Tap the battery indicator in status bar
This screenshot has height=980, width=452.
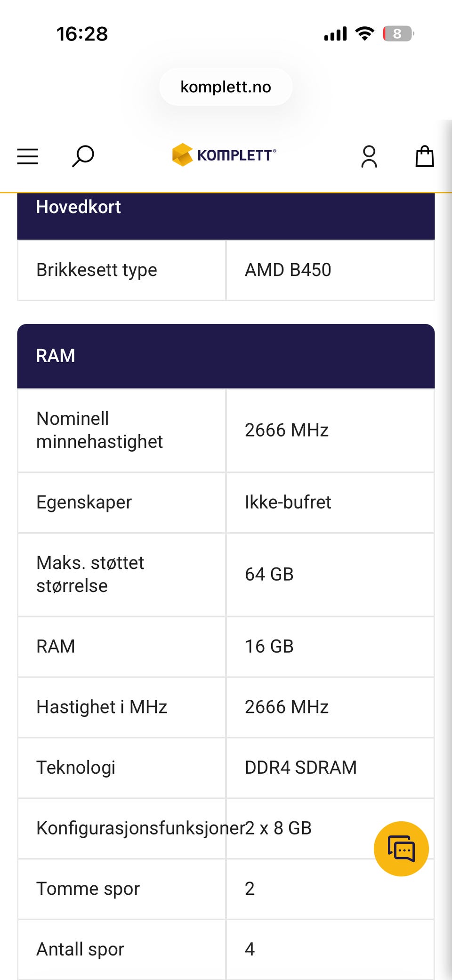tap(398, 34)
